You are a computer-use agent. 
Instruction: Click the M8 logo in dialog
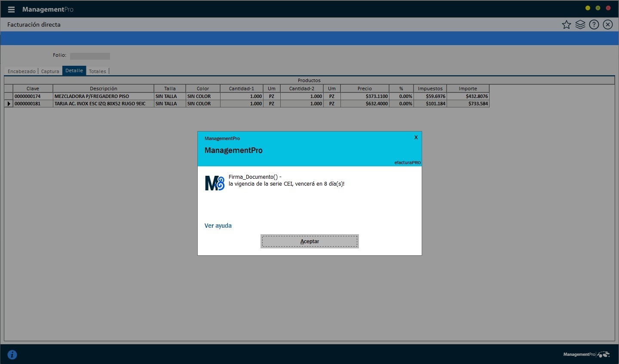pos(215,183)
